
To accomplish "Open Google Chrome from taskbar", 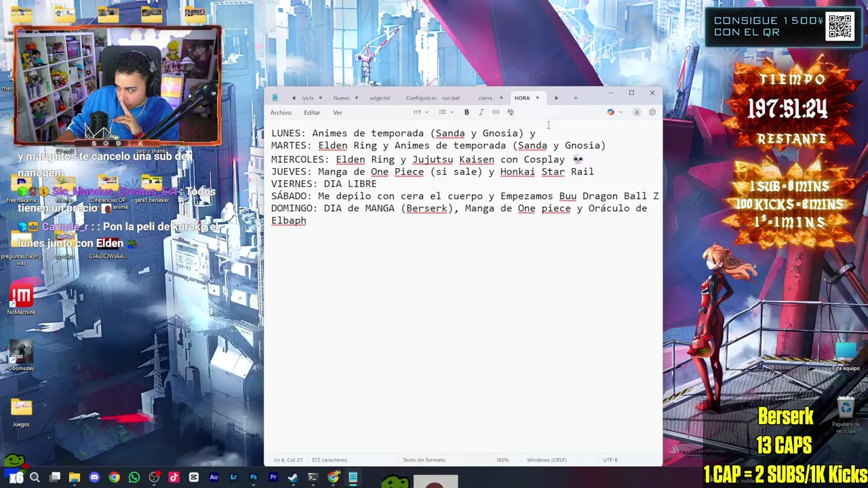I will pyautogui.click(x=114, y=478).
